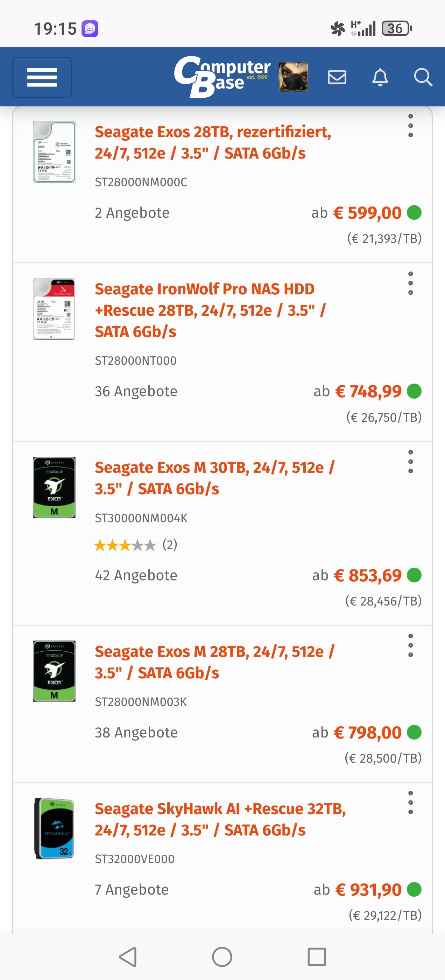
Task: Open the Exos M 28TB product image
Action: pos(54,671)
